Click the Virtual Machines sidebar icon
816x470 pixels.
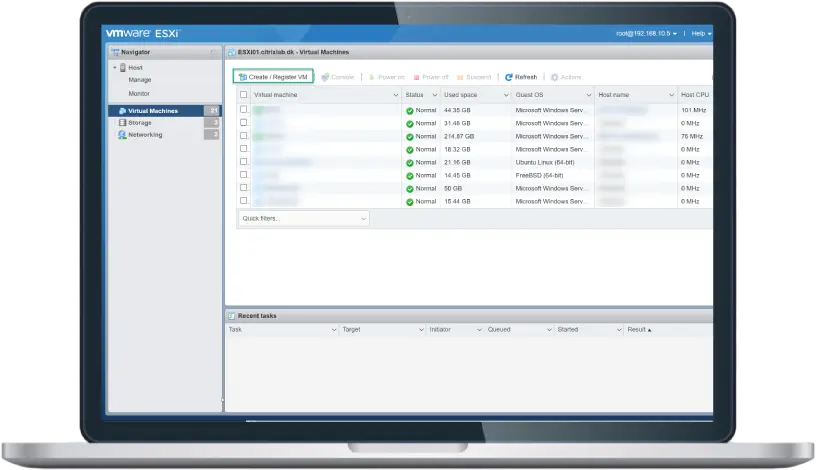click(122, 111)
